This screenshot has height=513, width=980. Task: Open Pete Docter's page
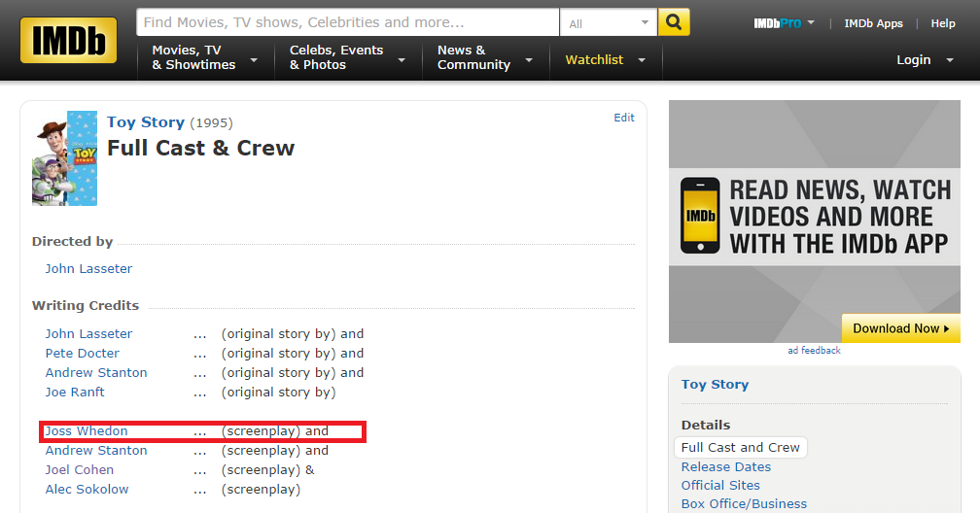tap(82, 353)
